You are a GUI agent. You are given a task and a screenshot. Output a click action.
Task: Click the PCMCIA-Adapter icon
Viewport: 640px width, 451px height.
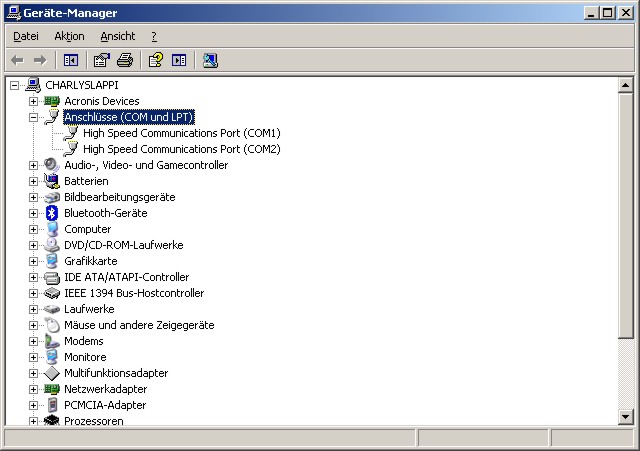pos(52,405)
